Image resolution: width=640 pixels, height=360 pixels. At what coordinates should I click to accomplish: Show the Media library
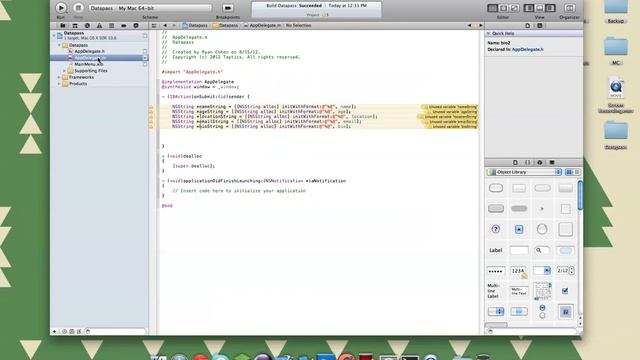[552, 162]
